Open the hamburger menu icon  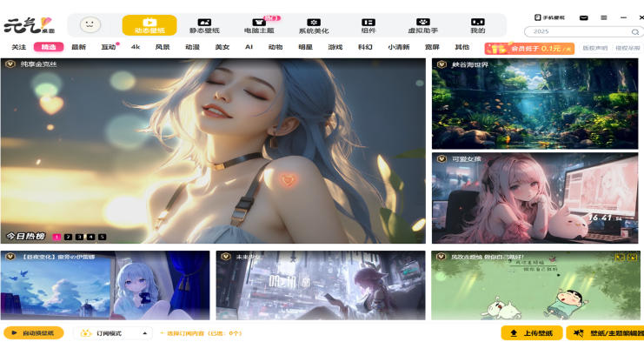click(604, 17)
